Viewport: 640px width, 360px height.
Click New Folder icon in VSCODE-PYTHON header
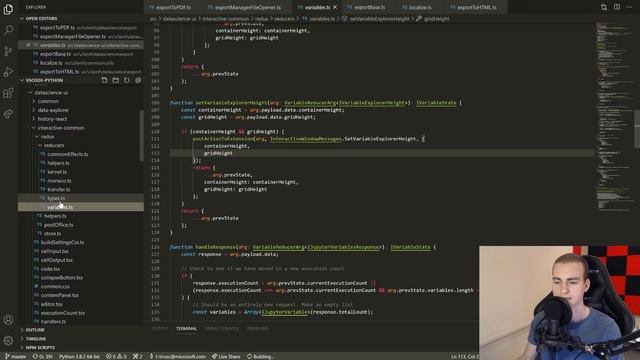coord(116,80)
